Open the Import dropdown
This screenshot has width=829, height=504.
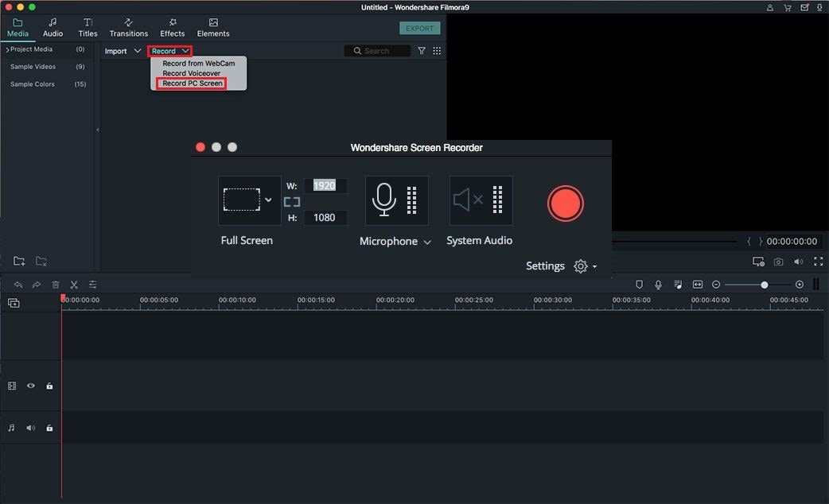pyautogui.click(x=123, y=51)
